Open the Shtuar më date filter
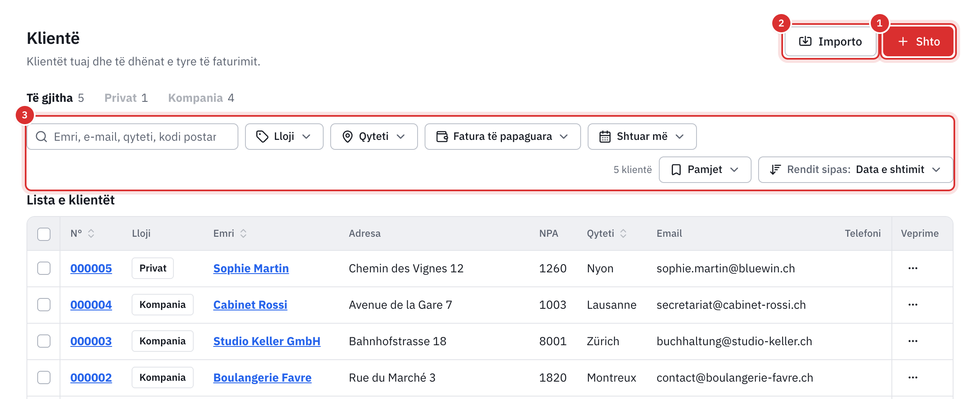Viewport: 980px width, 399px height. pos(642,137)
